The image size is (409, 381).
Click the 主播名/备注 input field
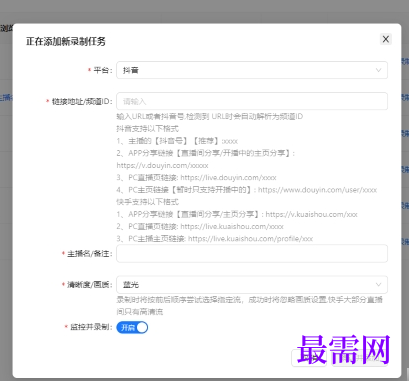click(x=252, y=253)
